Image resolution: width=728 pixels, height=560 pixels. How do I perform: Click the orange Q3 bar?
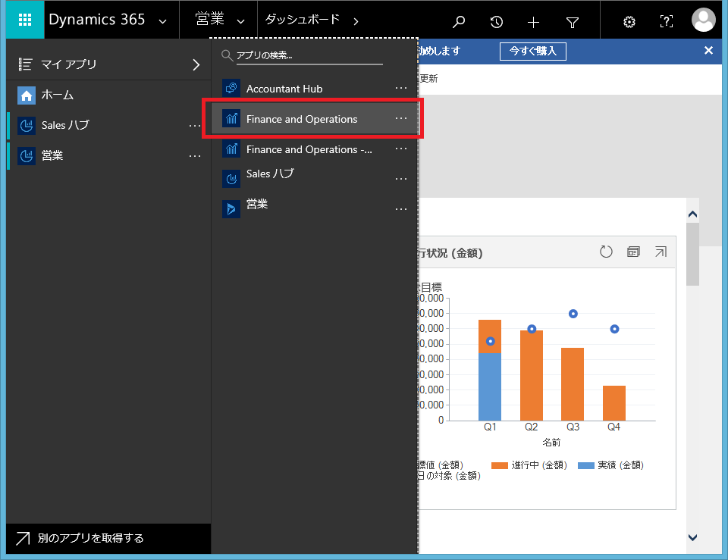pyautogui.click(x=573, y=384)
